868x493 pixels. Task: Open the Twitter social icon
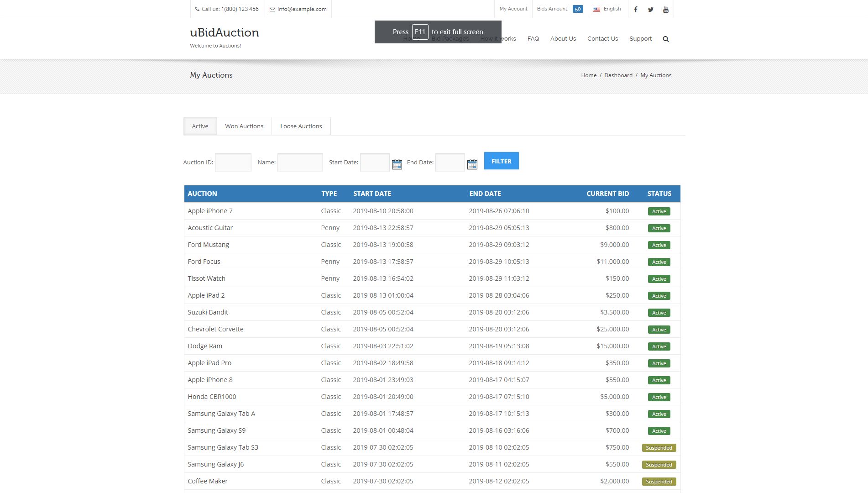coord(650,9)
